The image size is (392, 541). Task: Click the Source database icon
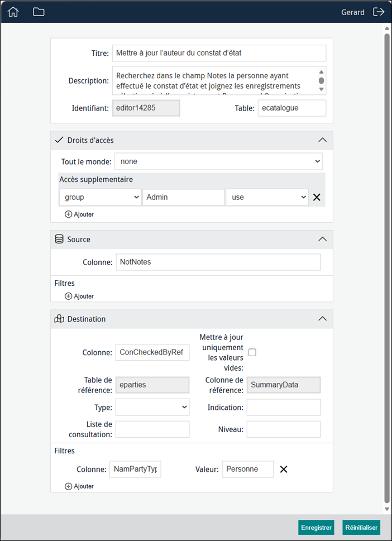(x=59, y=239)
